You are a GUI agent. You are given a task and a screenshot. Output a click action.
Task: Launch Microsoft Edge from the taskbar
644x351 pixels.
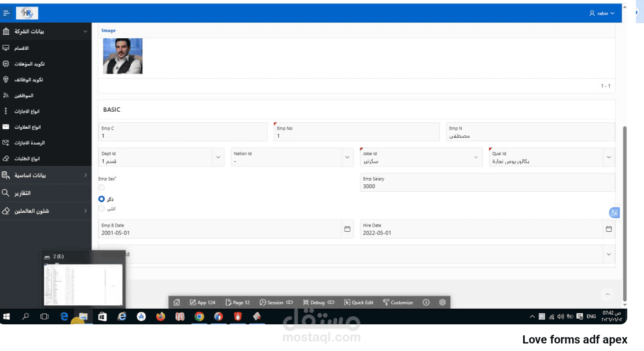pos(64,316)
